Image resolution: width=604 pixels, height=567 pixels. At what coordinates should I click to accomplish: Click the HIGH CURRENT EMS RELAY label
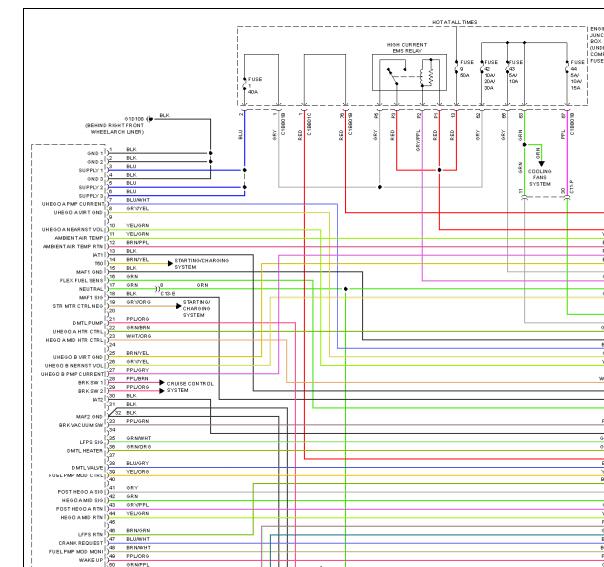(407, 48)
